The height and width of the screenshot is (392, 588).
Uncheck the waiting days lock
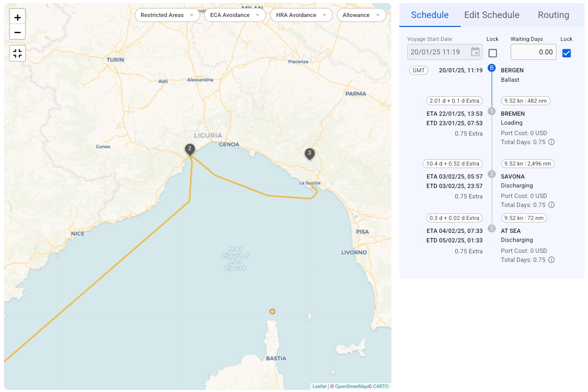click(x=567, y=53)
